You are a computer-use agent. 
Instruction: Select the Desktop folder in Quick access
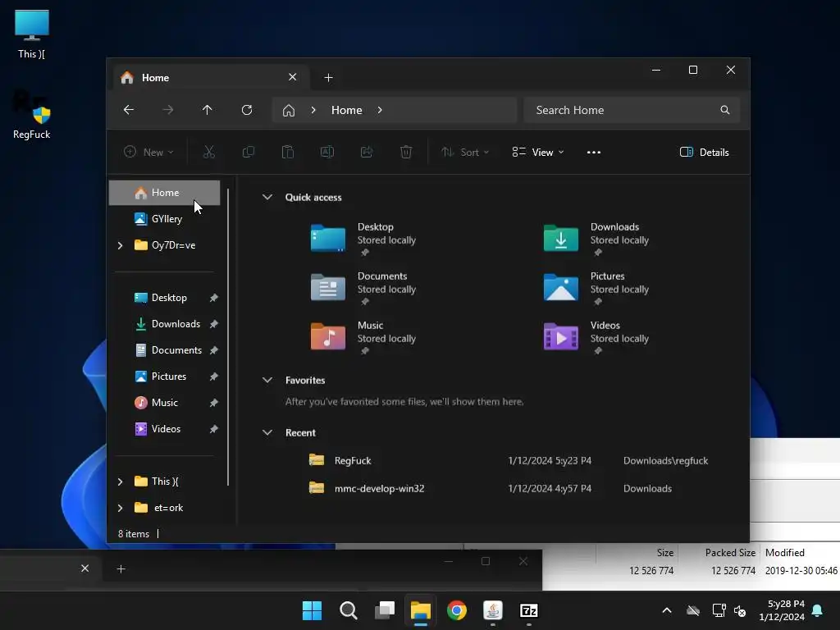(x=364, y=239)
